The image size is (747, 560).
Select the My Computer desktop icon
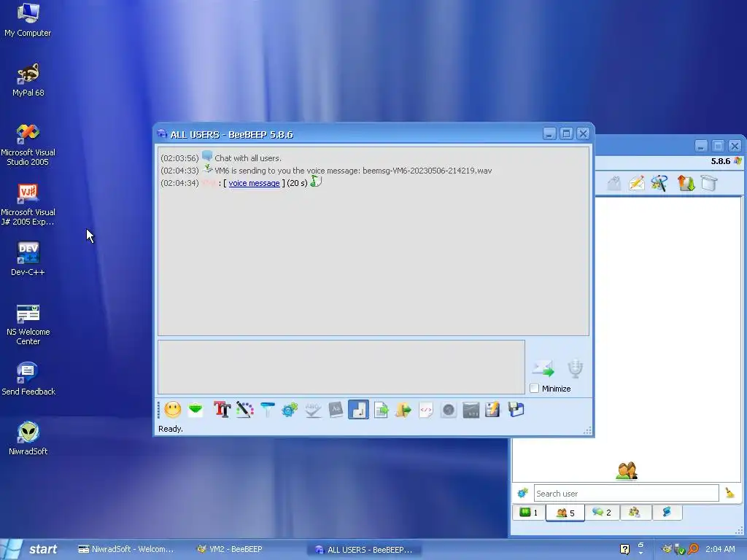28,20
